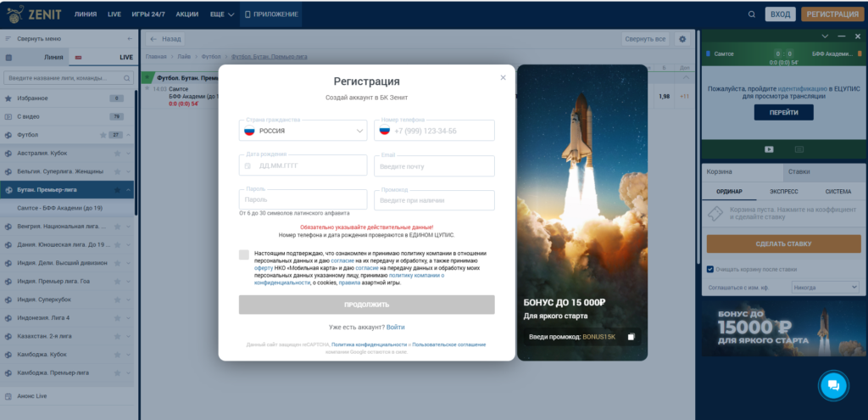Image resolution: width=868 pixels, height=420 pixels.
Task: Favorite Казахстан. 2-я лига with its star
Action: pyautogui.click(x=117, y=336)
